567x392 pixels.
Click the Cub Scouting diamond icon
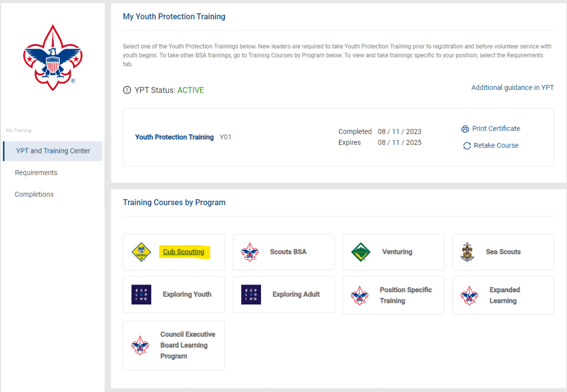(x=141, y=252)
